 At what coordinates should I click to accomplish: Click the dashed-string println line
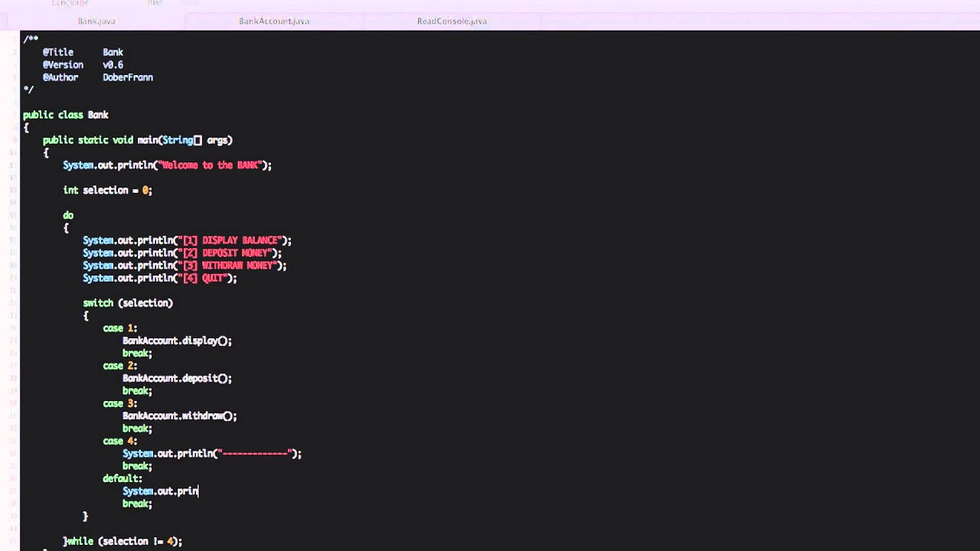point(212,453)
